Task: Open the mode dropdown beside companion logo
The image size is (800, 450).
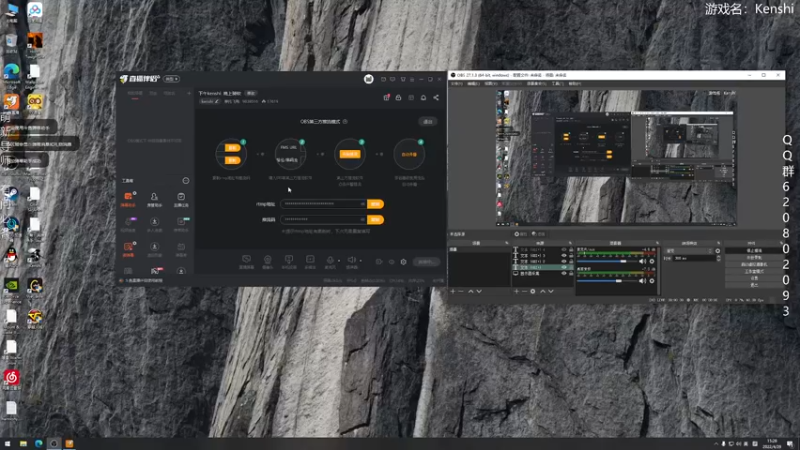Action: click(x=171, y=79)
